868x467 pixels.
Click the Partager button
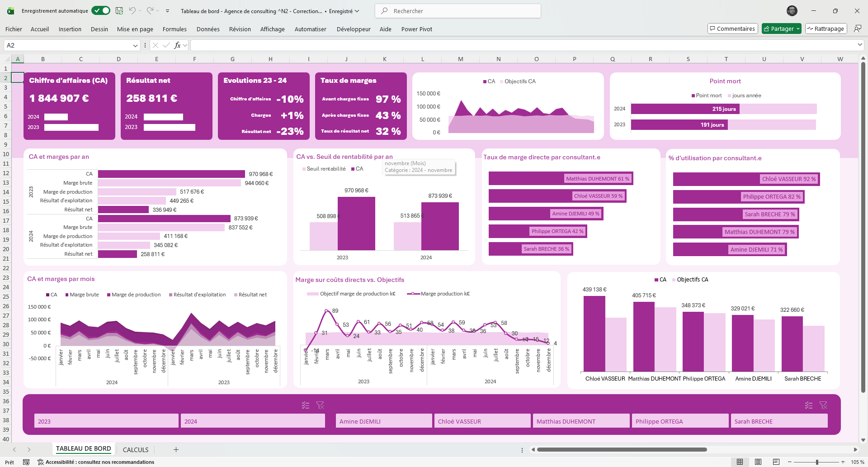point(781,29)
